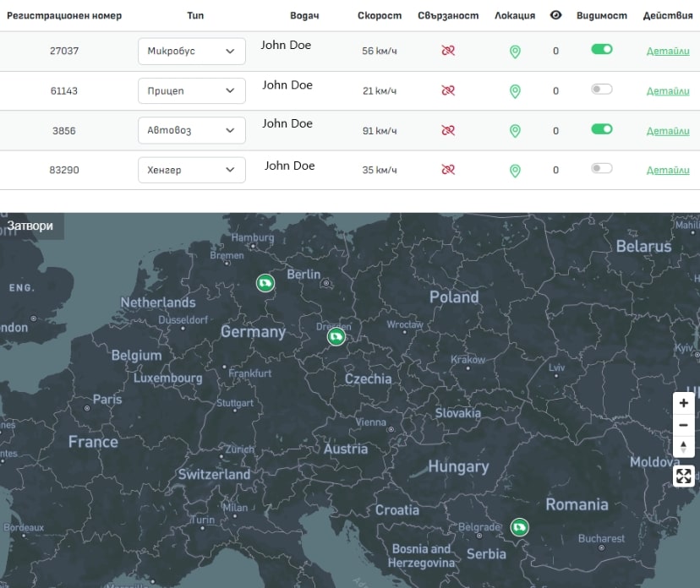Image resolution: width=700 pixels, height=588 pixels.
Task: Reset map compass bearing to north
Action: point(683,447)
